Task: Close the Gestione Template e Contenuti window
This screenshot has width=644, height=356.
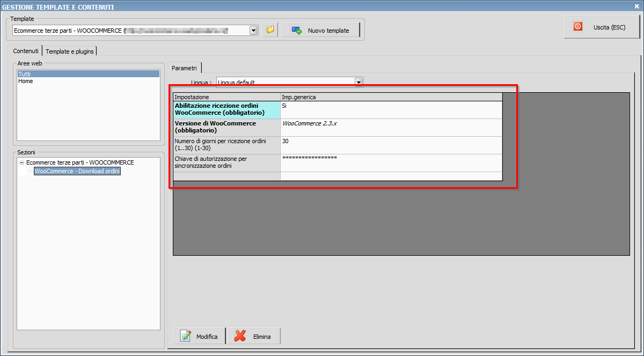Action: click(x=637, y=6)
